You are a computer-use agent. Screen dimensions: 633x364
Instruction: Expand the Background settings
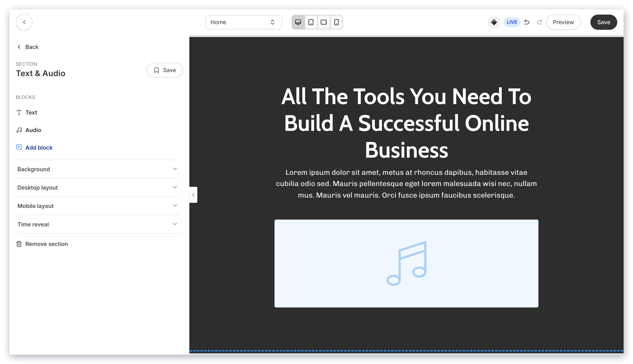98,169
